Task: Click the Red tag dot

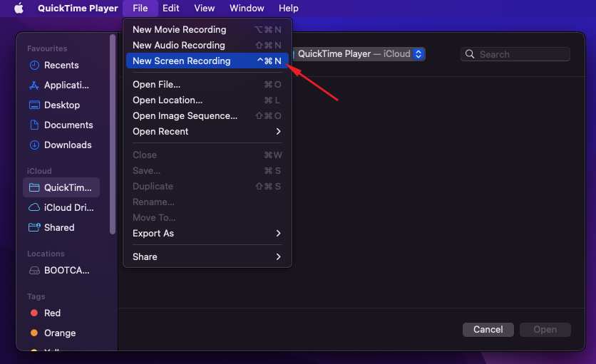Action: click(34, 313)
